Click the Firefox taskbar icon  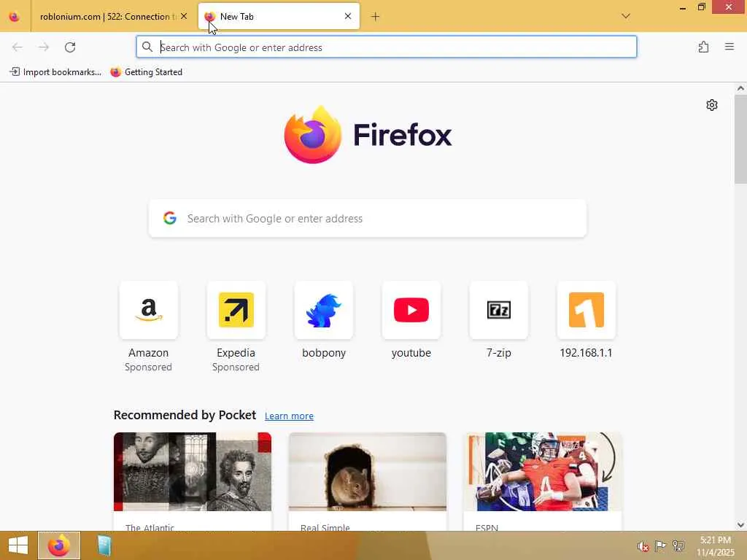coord(59,545)
